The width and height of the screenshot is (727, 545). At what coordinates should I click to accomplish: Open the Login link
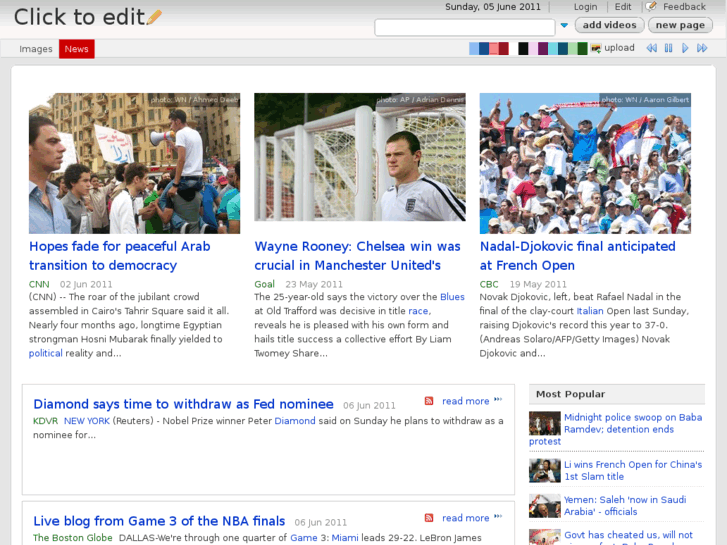tap(585, 6)
